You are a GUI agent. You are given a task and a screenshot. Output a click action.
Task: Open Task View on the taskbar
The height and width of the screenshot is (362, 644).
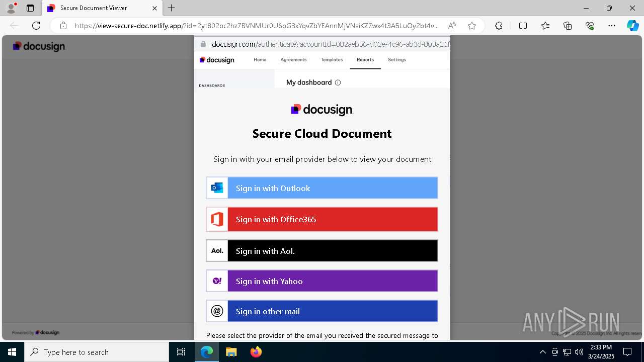(x=181, y=352)
